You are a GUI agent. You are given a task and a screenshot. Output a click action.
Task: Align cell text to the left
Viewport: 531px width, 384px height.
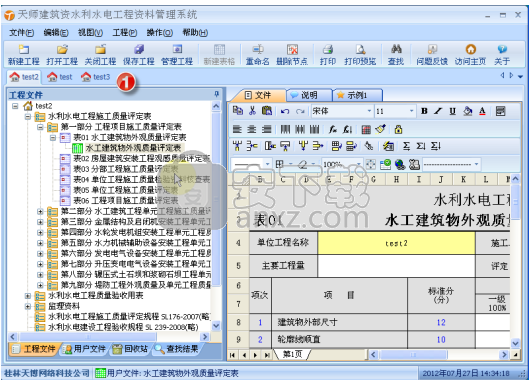(237, 129)
